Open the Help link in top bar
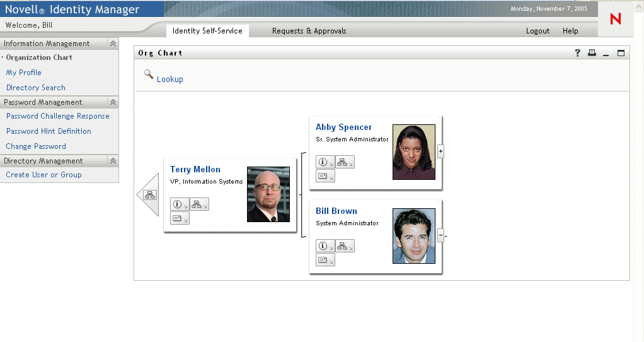 coord(570,31)
